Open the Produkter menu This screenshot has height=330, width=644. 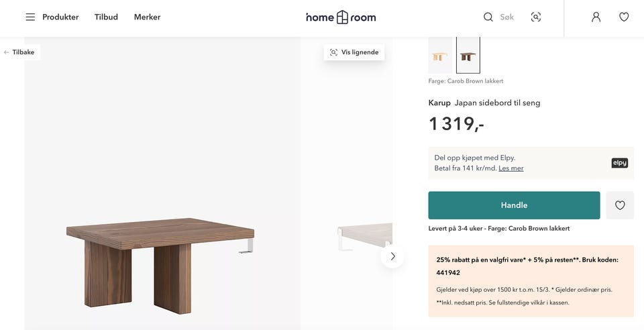click(x=60, y=17)
